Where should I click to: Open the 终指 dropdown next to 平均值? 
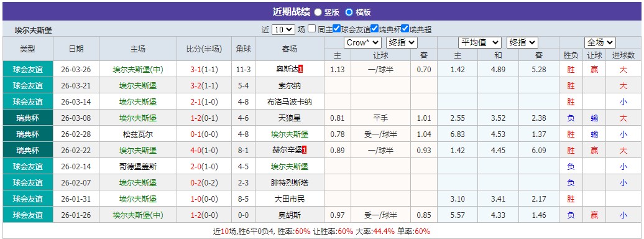522,42
